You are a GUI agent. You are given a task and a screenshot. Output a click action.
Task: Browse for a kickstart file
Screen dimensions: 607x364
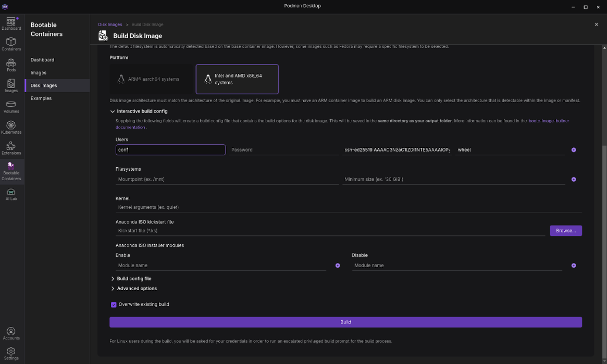[x=565, y=231]
